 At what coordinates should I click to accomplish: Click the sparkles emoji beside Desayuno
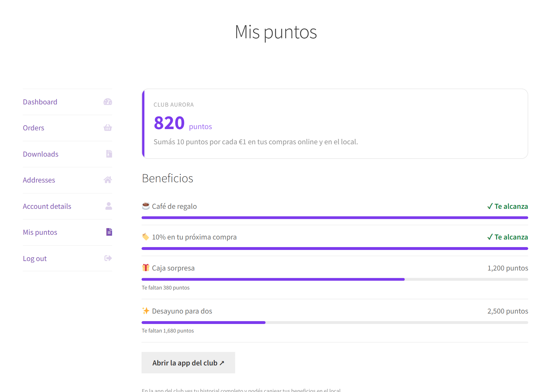(x=146, y=311)
